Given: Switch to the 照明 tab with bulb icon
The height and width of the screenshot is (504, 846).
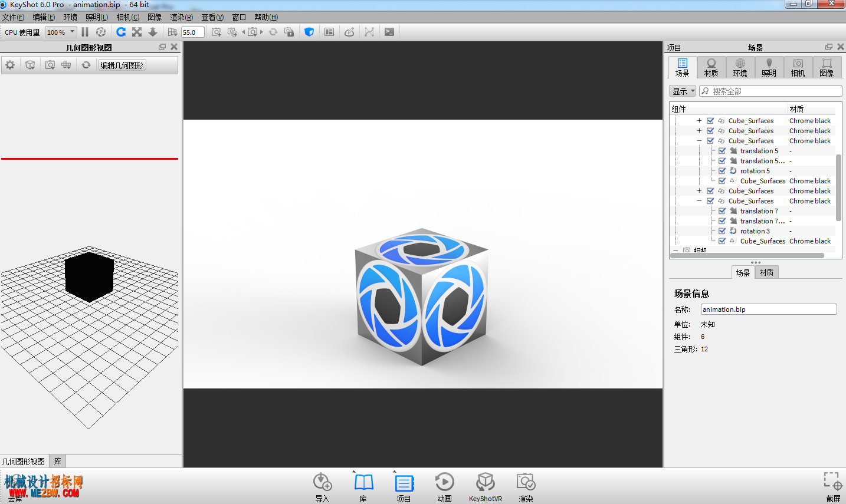Looking at the screenshot, I should pyautogui.click(x=769, y=67).
